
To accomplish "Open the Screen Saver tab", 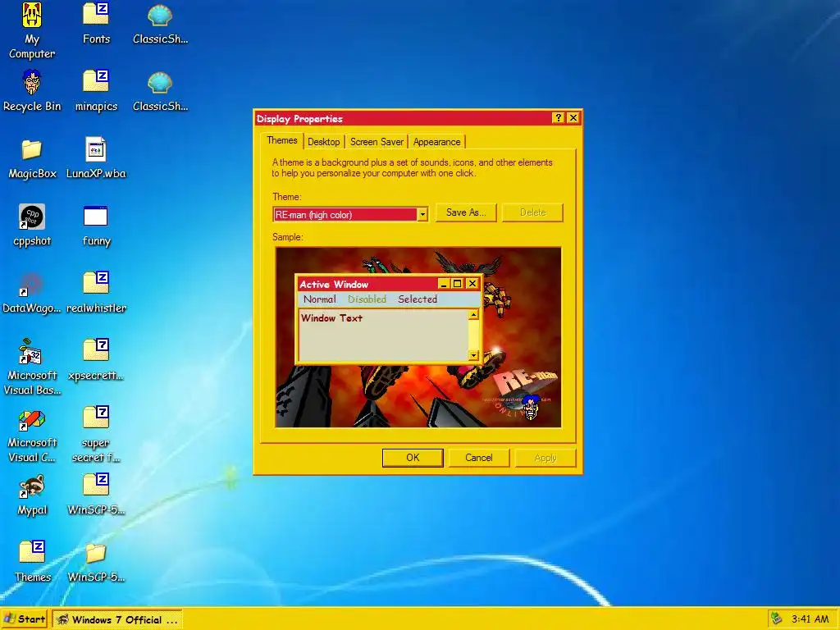I will [377, 142].
